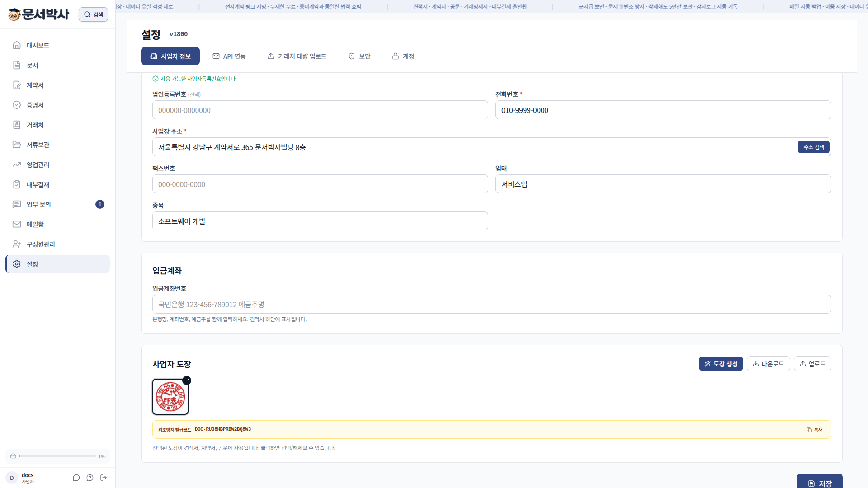Viewport: 868px width, 488px height.
Task: Click logout icon next to docs profile
Action: click(104, 478)
